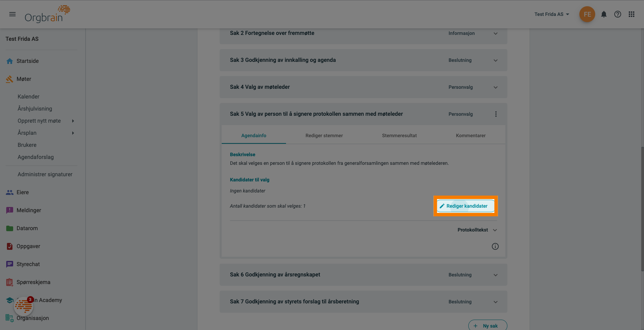This screenshot has width=644, height=330.
Task: Click the Styrechat chat icon
Action: point(10,264)
